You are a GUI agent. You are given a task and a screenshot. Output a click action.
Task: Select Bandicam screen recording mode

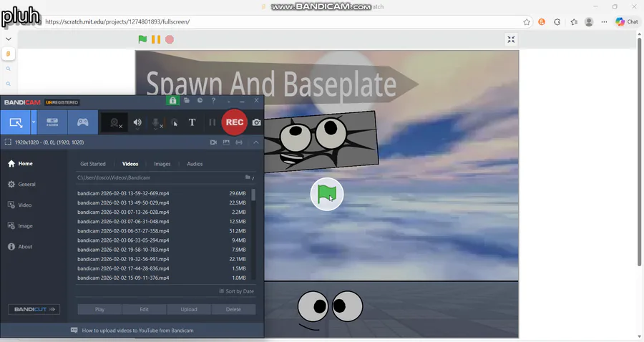pyautogui.click(x=16, y=122)
